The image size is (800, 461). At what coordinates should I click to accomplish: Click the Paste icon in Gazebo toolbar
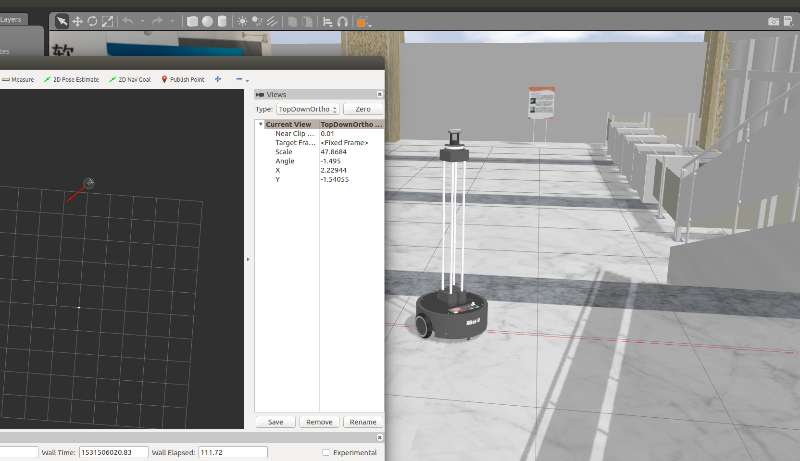pyautogui.click(x=307, y=21)
